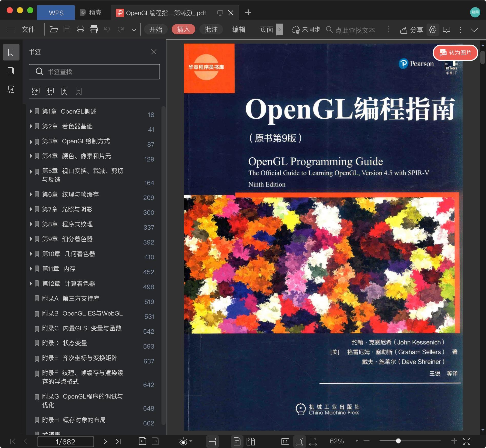Go to first page icon
486x448 pixels.
pyautogui.click(x=12, y=441)
